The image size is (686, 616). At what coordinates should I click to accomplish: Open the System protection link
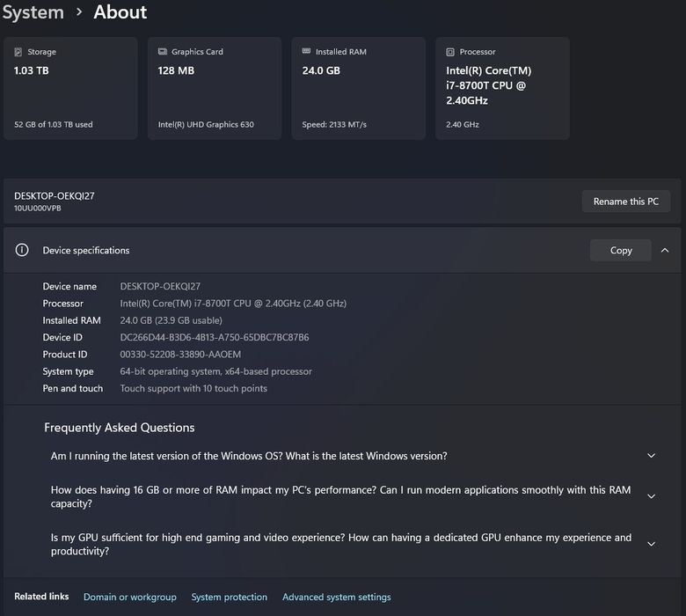[229, 597]
